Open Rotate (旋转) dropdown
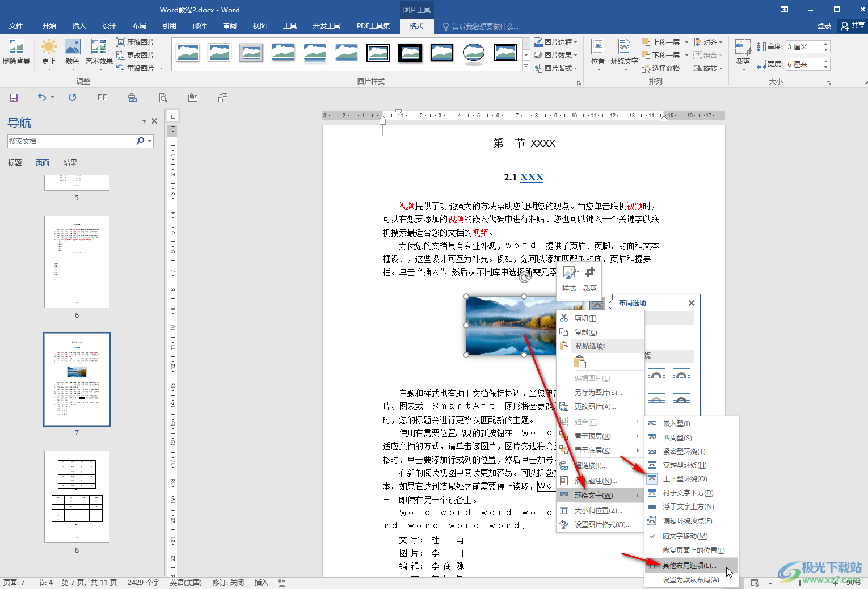This screenshot has height=589, width=868. coord(708,68)
